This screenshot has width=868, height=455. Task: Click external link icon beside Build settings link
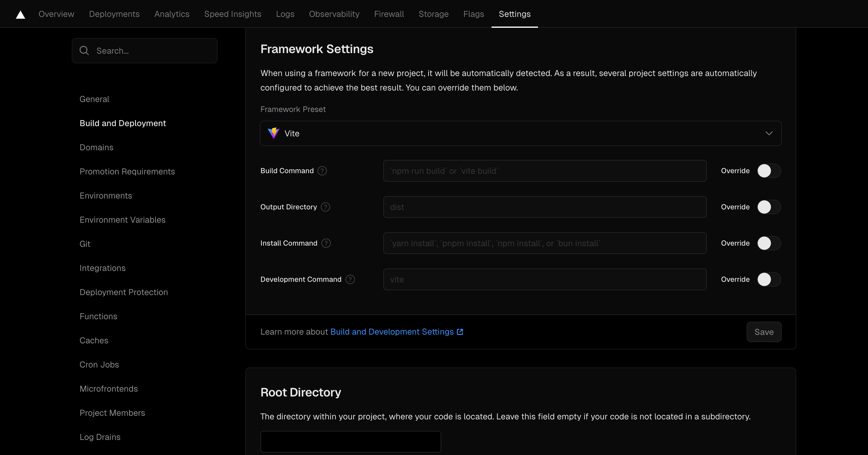click(460, 332)
